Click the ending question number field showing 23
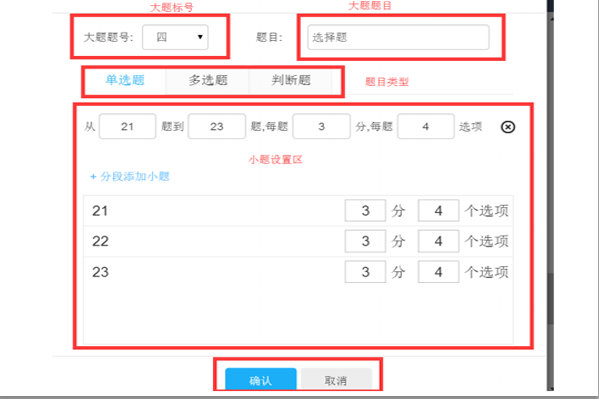Image resolution: width=599 pixels, height=399 pixels. 217,127
